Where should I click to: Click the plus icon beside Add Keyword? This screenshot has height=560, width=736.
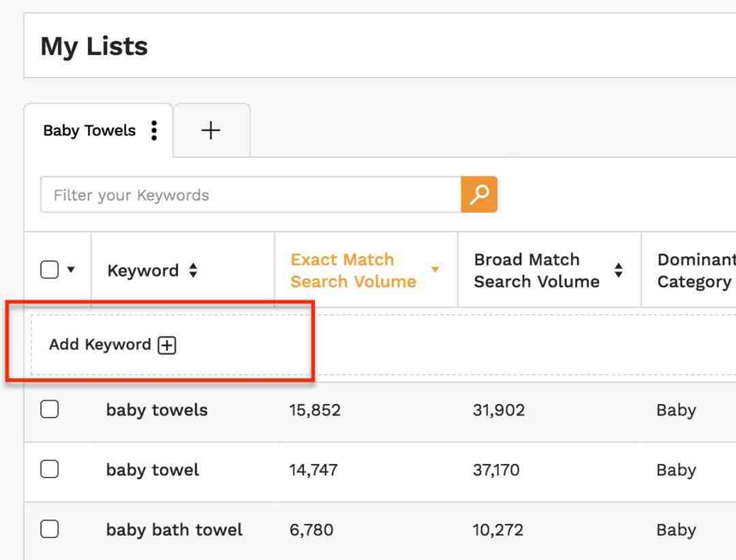coord(167,345)
